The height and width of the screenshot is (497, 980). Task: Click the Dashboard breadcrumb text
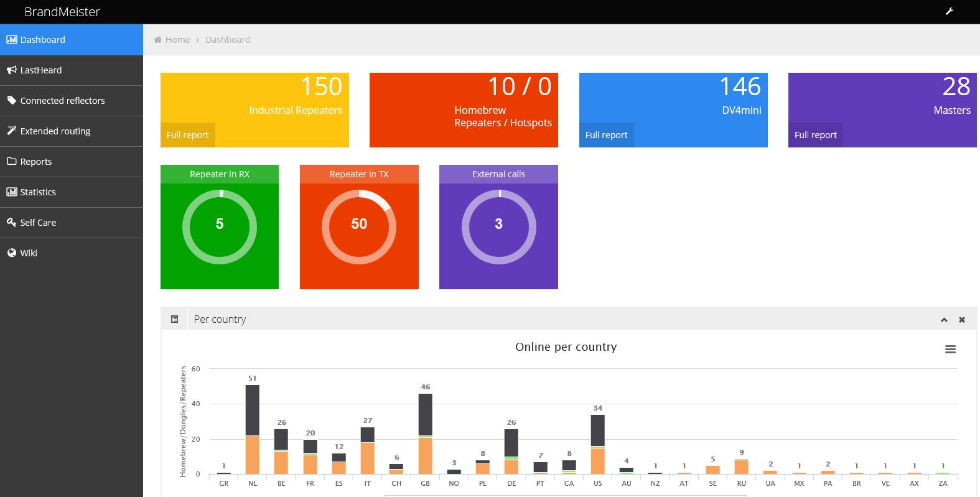pyautogui.click(x=228, y=40)
